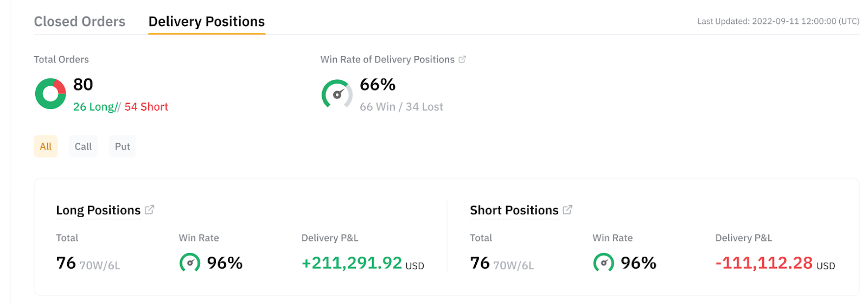Filter positions by Call
Screen dimensions: 868x305
83,147
